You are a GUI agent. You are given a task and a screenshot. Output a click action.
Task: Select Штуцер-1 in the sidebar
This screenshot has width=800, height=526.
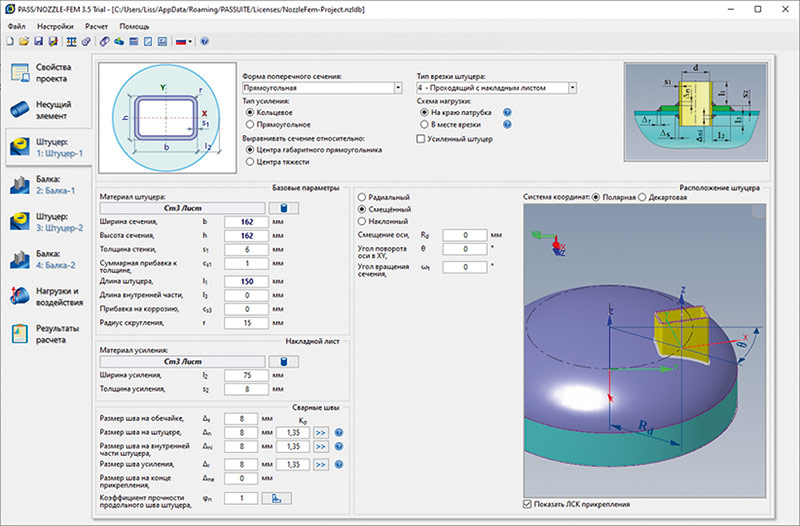pos(47,147)
